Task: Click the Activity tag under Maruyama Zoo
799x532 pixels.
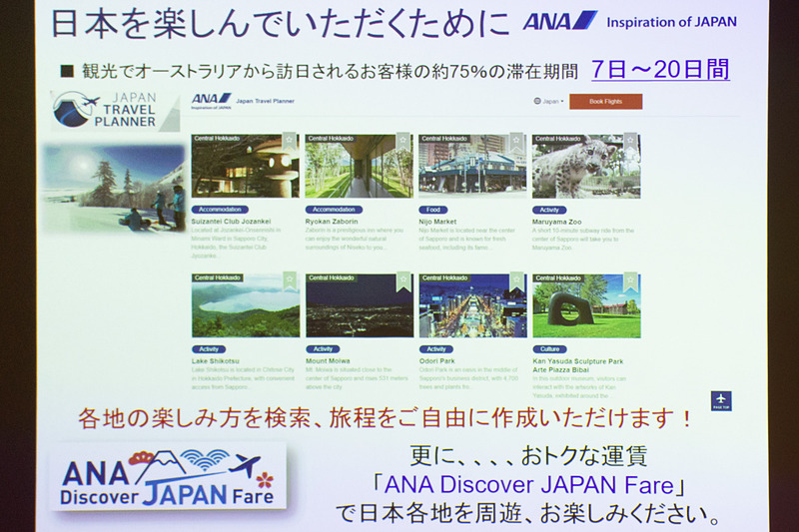Action: click(x=549, y=210)
